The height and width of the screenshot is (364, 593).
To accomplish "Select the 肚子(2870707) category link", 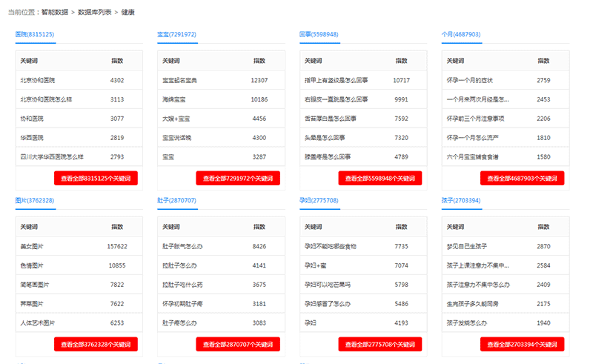I will [176, 200].
